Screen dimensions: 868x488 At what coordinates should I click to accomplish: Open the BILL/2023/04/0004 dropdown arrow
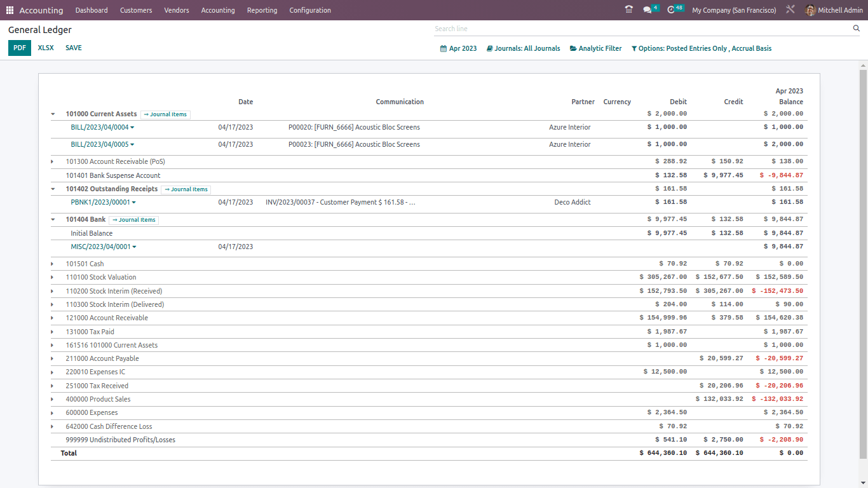(131, 127)
